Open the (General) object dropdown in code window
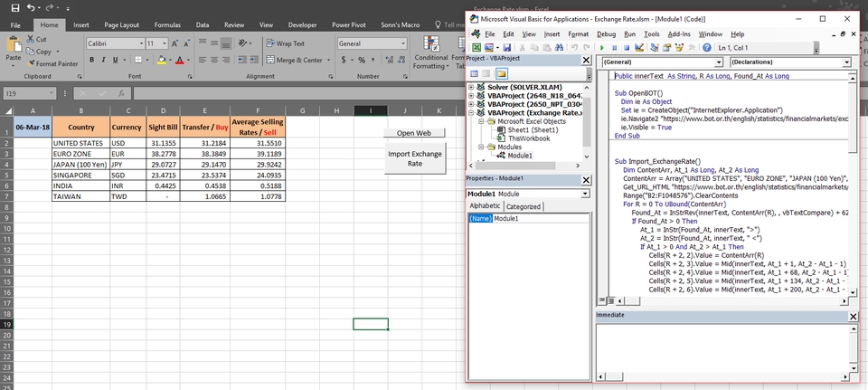Image resolution: width=868 pixels, height=390 pixels. [719, 62]
